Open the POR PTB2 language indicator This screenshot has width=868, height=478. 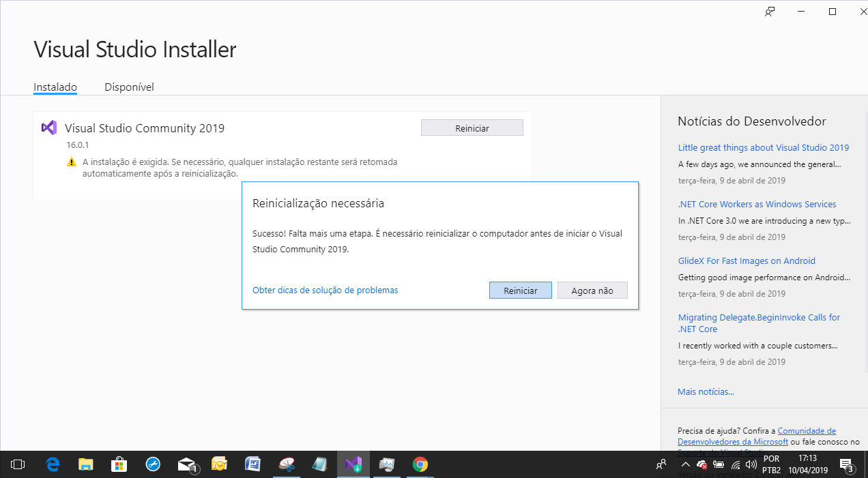772,464
